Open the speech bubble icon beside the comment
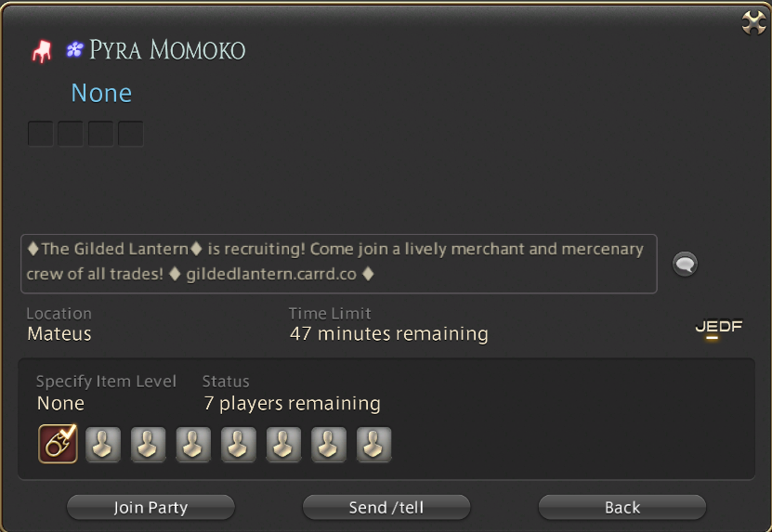772x532 pixels. pyautogui.click(x=685, y=265)
